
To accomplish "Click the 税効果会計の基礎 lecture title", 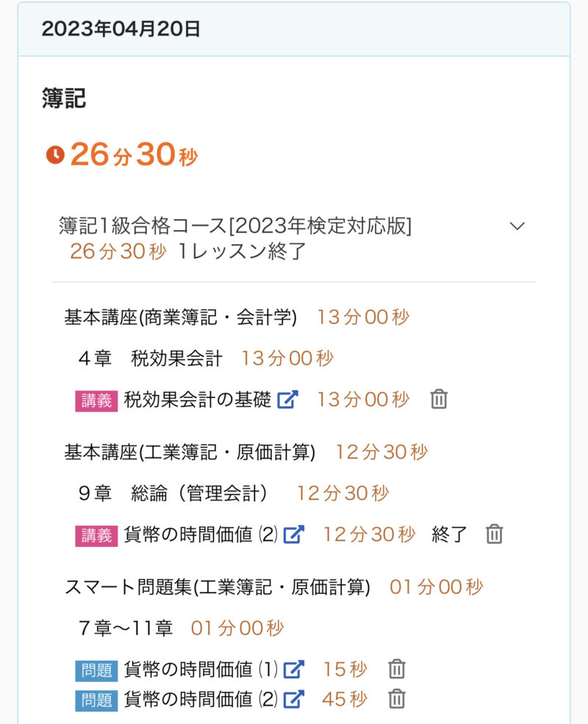I will point(198,400).
